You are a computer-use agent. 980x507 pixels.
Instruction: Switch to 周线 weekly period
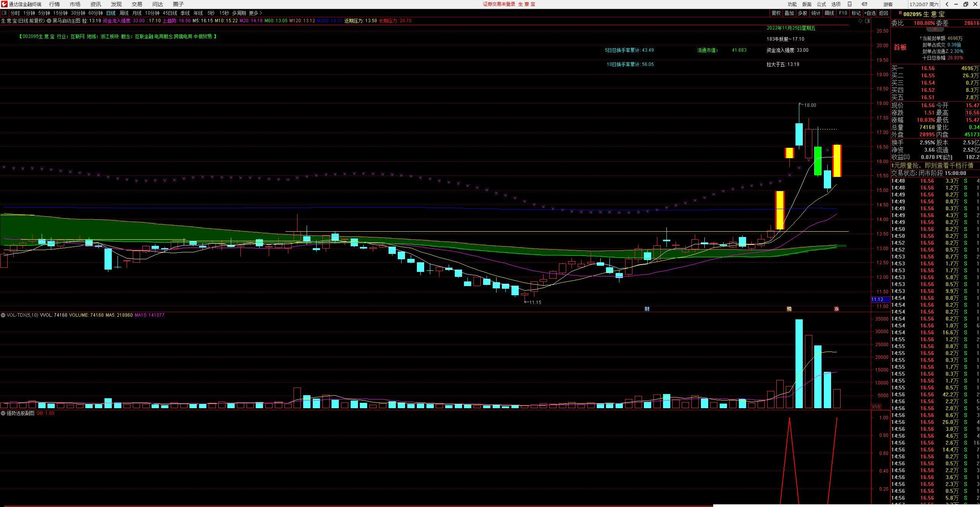click(124, 13)
